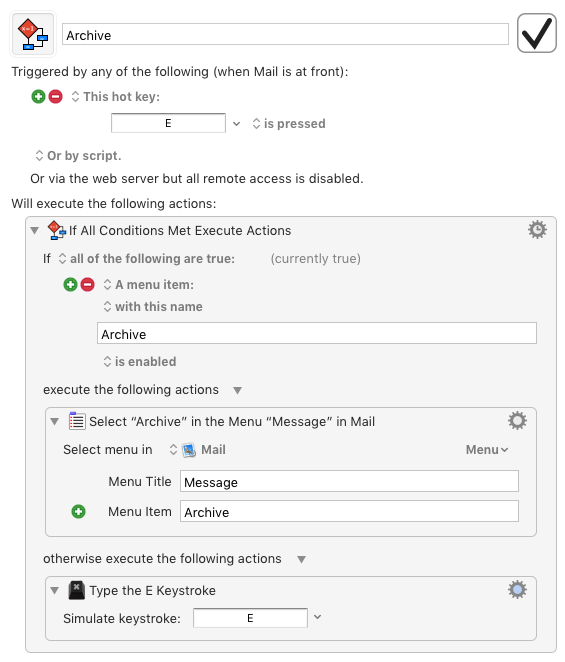The height and width of the screenshot is (662, 565).
Task: Collapse the otherwise execute actions section
Action: tap(301, 559)
